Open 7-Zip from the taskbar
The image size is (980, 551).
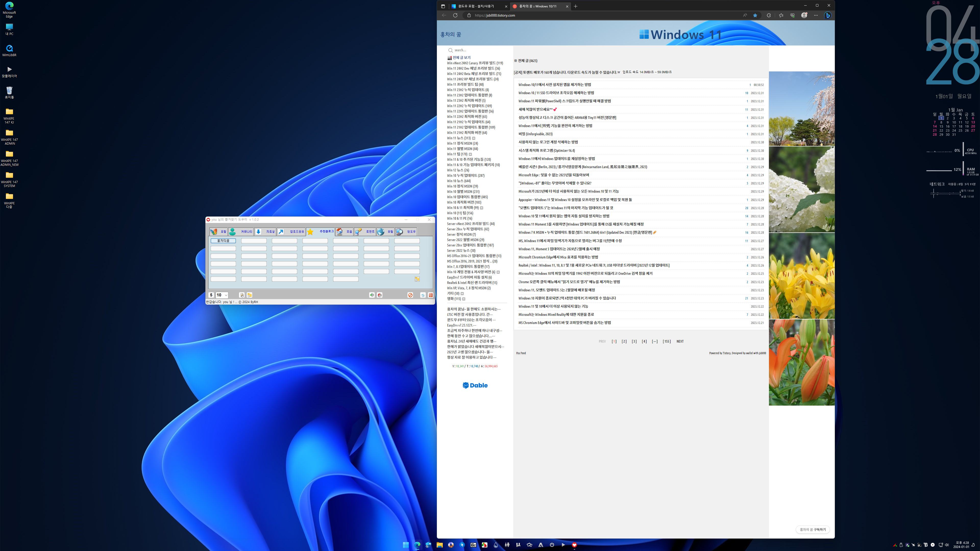pos(473,545)
